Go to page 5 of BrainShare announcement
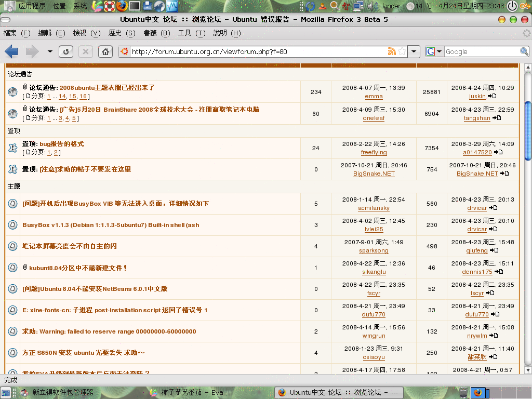Screen dimensions: 532x399 (x=74, y=118)
